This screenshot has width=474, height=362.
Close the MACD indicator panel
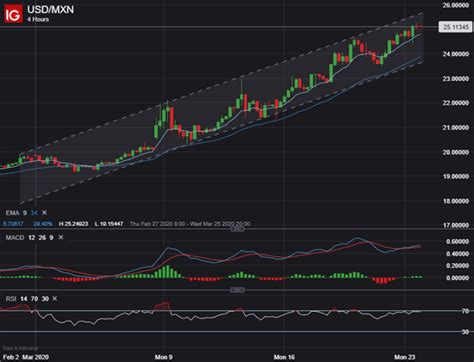coord(61,237)
